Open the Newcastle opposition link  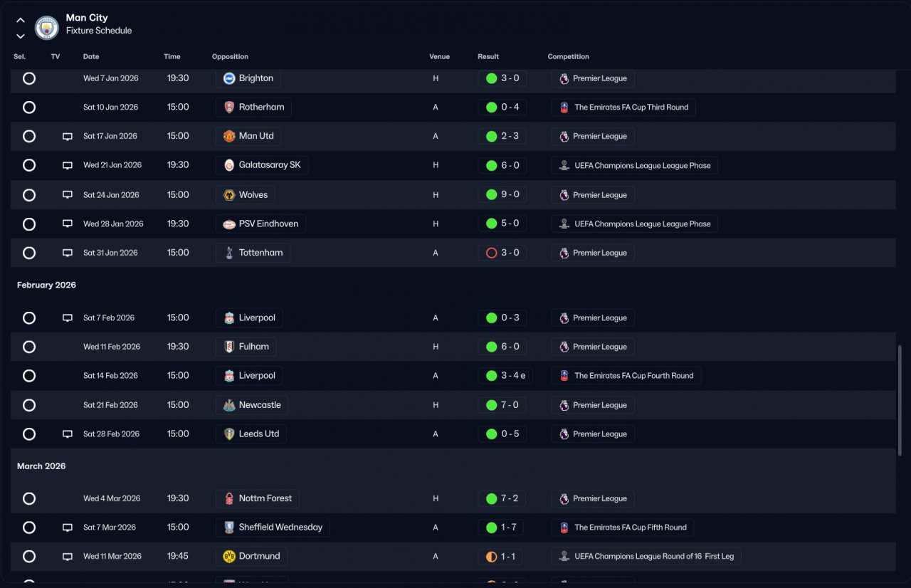(x=252, y=405)
